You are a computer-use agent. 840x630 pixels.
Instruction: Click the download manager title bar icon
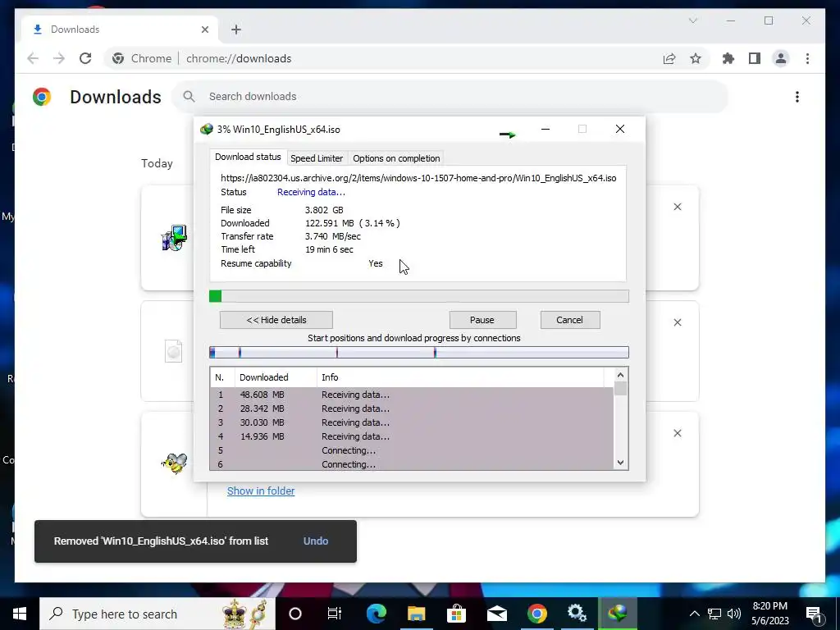coord(206,130)
